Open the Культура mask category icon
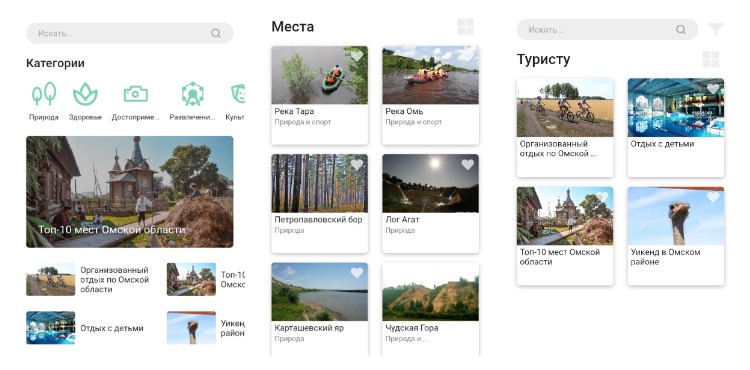This screenshot has height=370, width=750. click(x=238, y=94)
